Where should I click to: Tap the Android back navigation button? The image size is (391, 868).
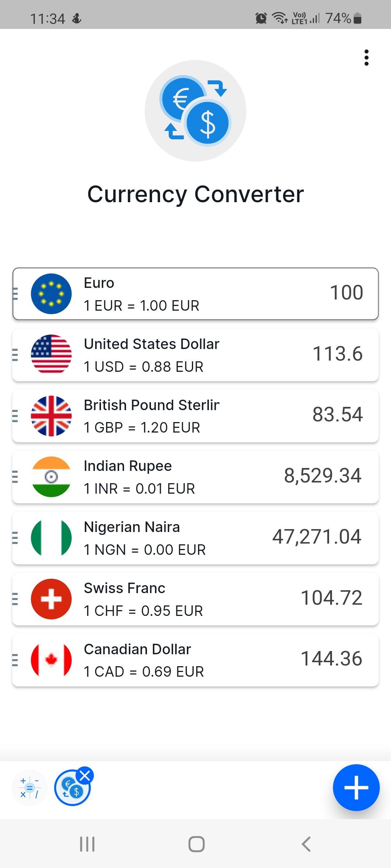[x=306, y=844]
